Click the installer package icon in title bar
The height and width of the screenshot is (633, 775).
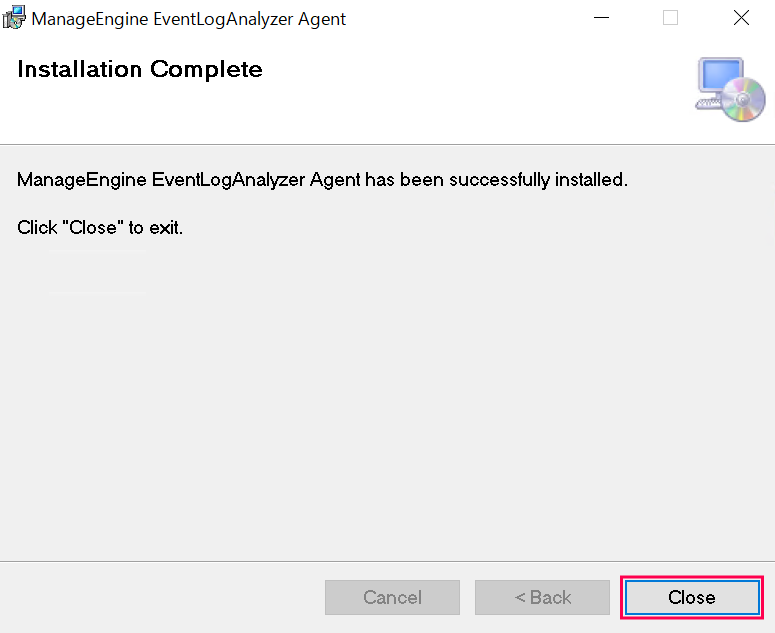tap(15, 18)
